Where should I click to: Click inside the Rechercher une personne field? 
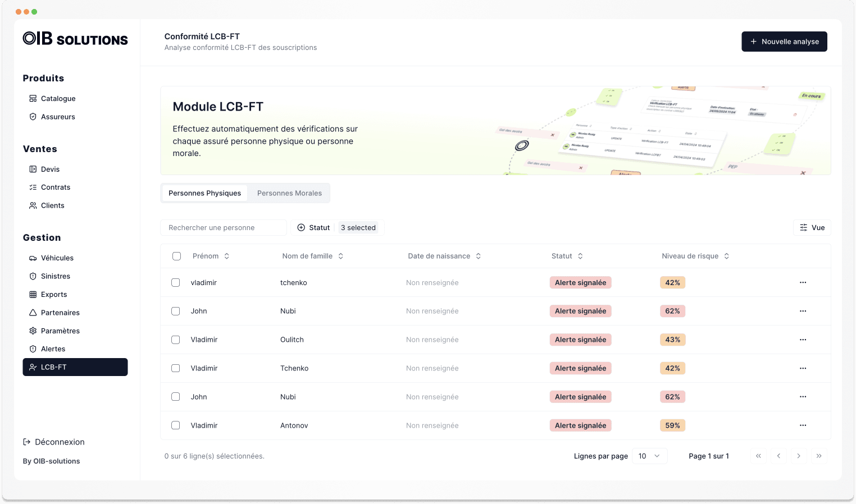(223, 227)
